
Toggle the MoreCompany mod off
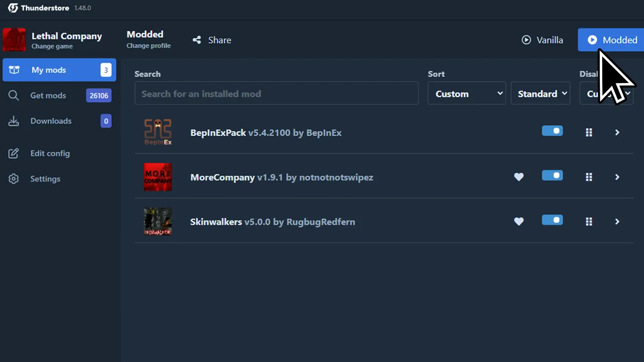tap(552, 175)
